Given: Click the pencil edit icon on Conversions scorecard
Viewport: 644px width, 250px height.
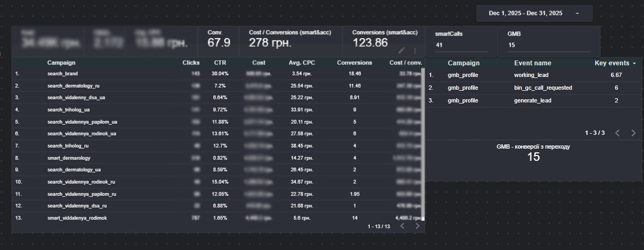Looking at the screenshot, I should pos(402,50).
